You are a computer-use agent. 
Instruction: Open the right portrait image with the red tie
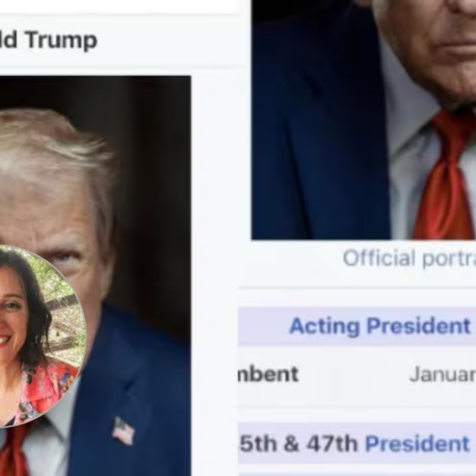click(x=363, y=120)
